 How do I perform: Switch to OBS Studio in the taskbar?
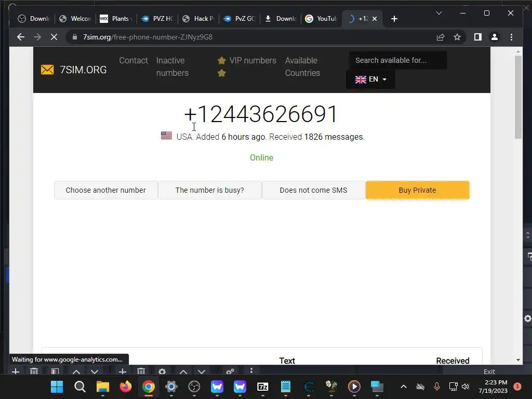coord(194,387)
